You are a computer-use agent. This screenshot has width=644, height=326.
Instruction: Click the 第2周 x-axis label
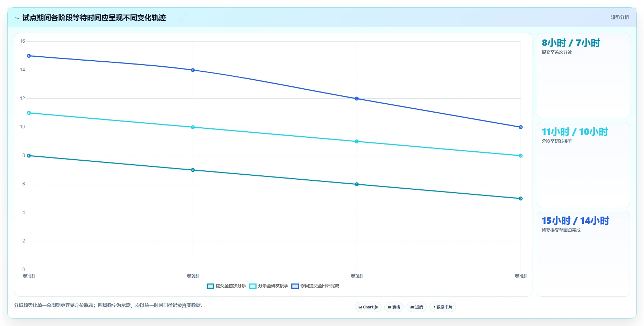(193, 276)
